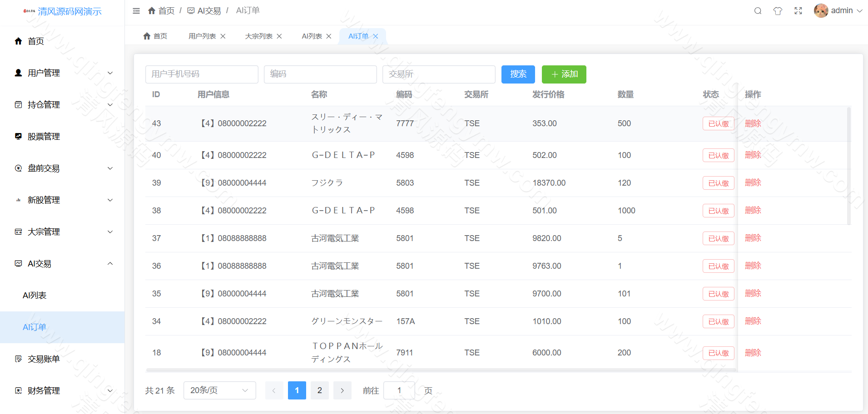Click the home icon in breadcrumb
Image resolution: width=868 pixels, height=414 pixels.
pos(152,10)
